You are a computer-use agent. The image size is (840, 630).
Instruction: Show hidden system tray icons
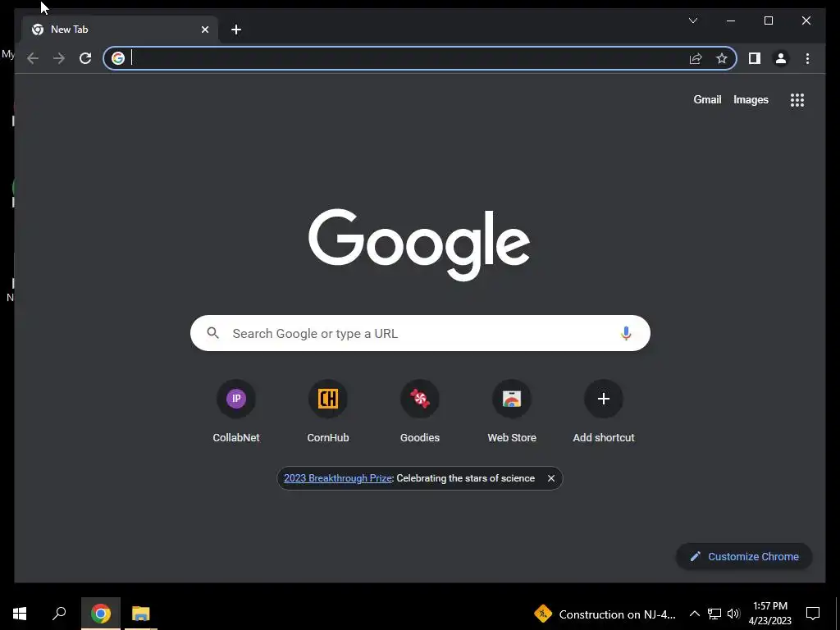point(694,614)
